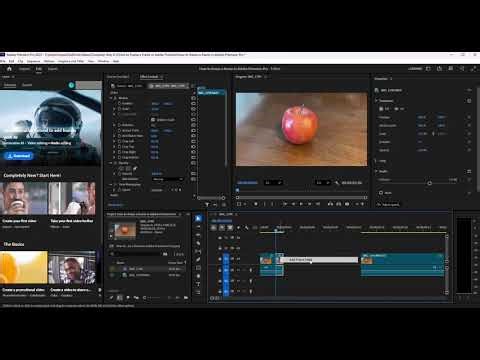
Task: Switch to the Export tab
Action: point(53,69)
